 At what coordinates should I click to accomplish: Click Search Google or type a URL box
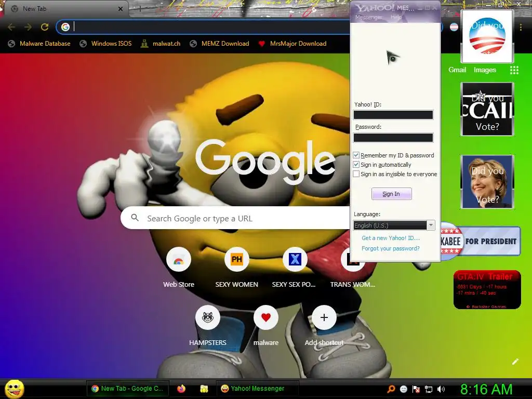click(235, 218)
